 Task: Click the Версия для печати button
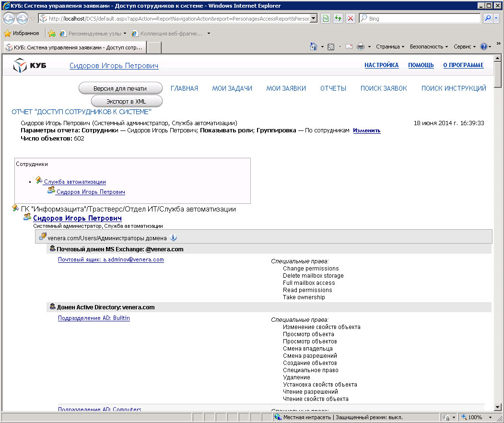120,88
